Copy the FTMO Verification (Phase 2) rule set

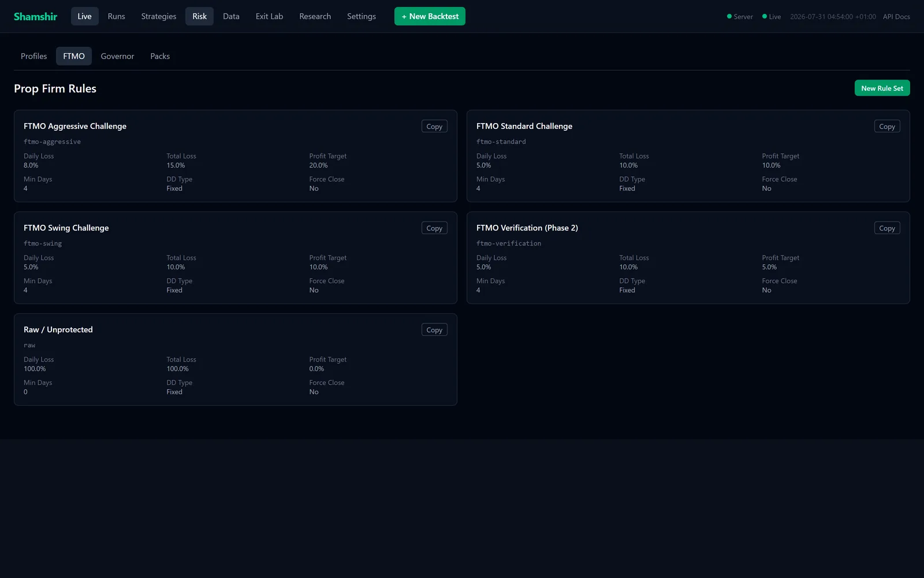click(887, 228)
